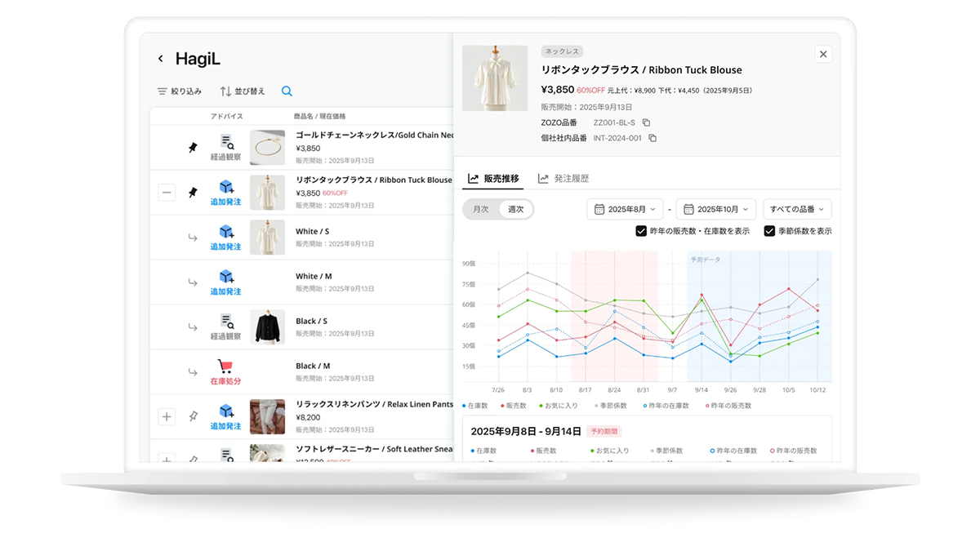Viewport: 980px width, 542px height.
Task: Toggle 昨年の在庫数 series in chart legend
Action: [x=666, y=406]
